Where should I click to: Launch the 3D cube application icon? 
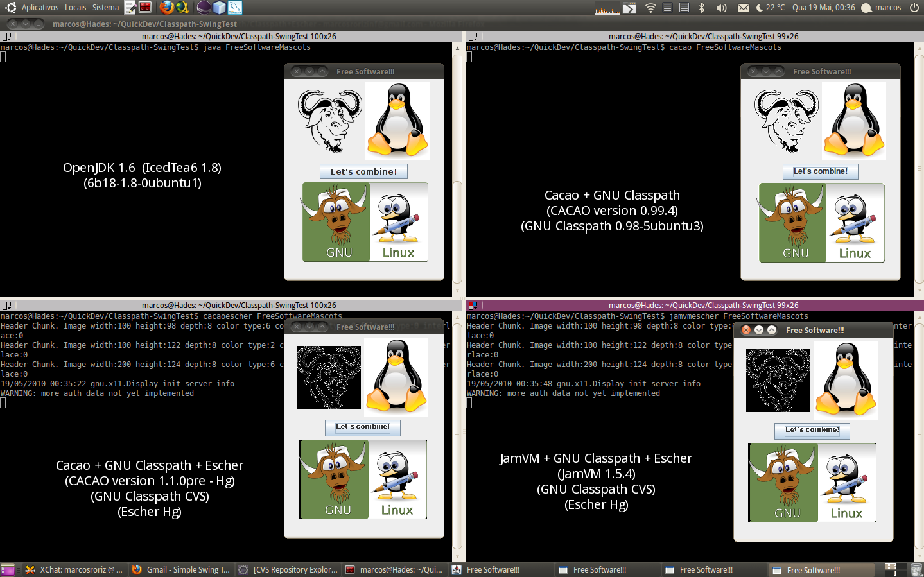(220, 8)
